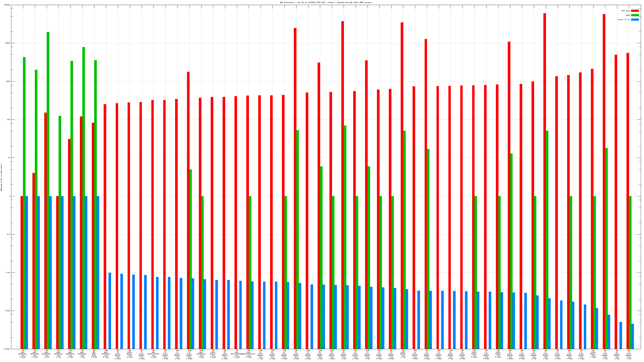644x362 pixels.
Task: Click the zen.spamhaus.org 5 hops axis label
Action: [x=106, y=354]
